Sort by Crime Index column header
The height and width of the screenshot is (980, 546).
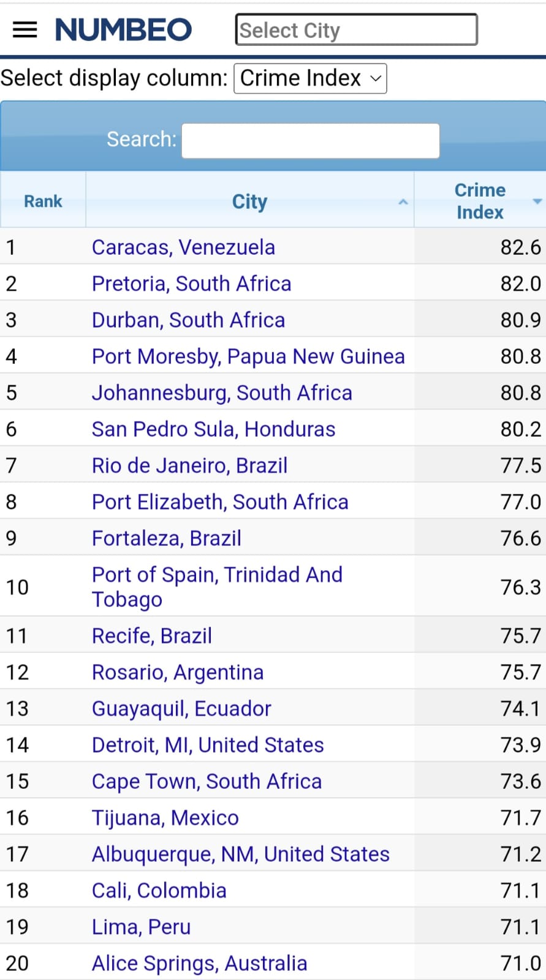pos(480,201)
